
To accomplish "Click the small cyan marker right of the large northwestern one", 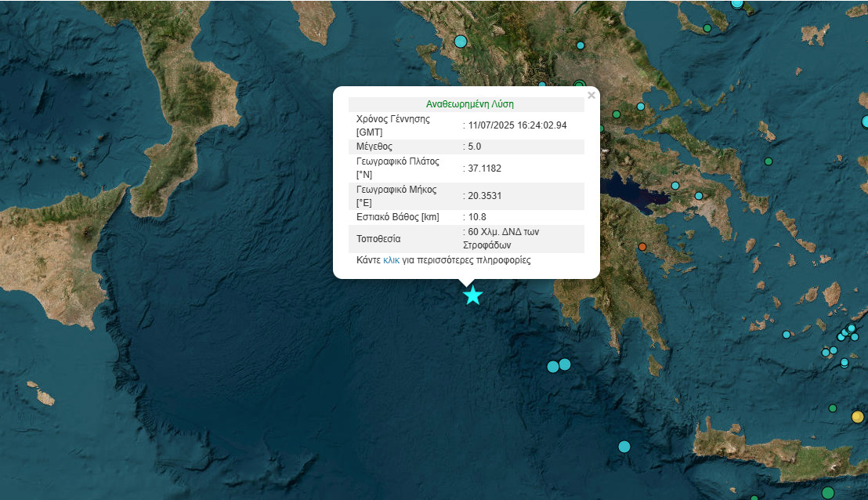I will (580, 45).
